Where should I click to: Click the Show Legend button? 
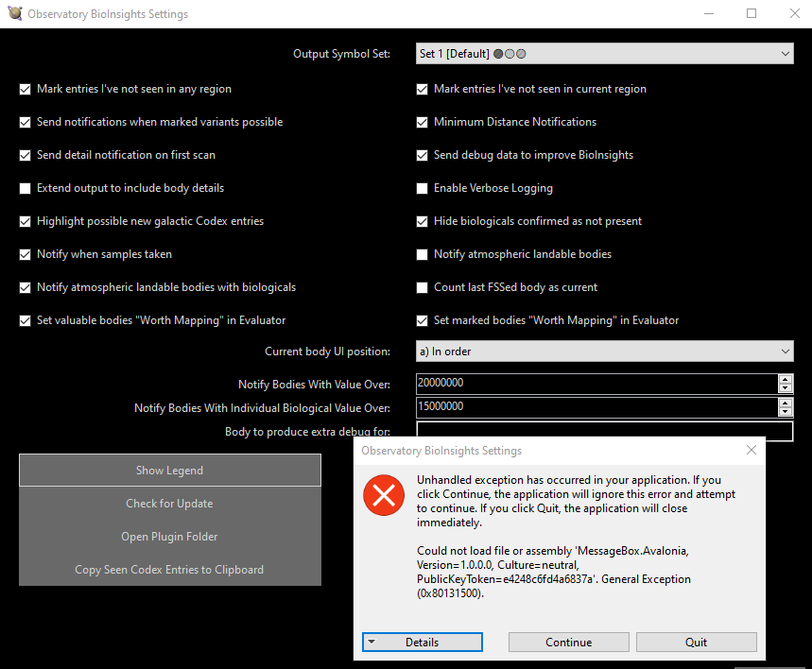170,471
